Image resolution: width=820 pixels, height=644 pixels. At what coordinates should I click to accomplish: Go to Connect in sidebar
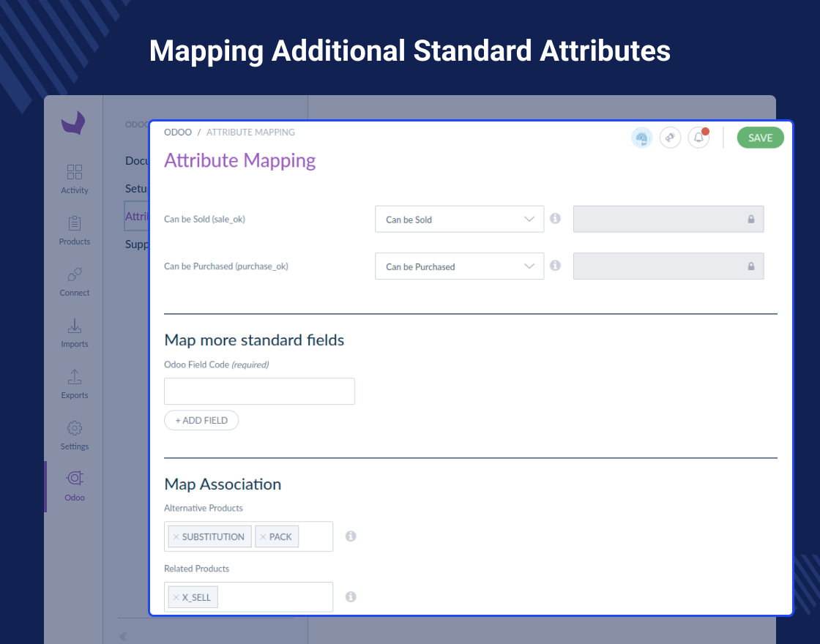(x=74, y=282)
